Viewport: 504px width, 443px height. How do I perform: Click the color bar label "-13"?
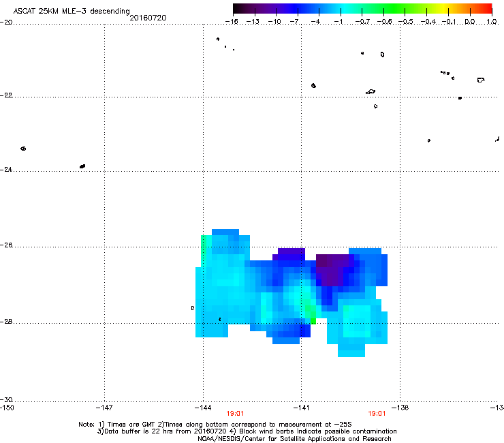point(253,22)
